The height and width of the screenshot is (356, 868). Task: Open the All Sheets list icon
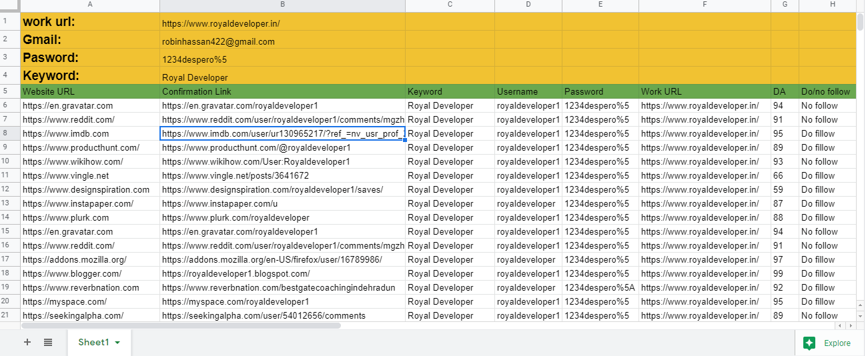(x=48, y=342)
